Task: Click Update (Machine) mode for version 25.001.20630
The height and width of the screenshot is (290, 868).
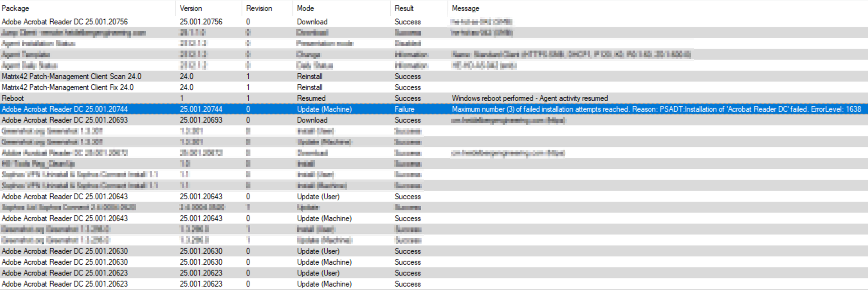Action: 324,262
